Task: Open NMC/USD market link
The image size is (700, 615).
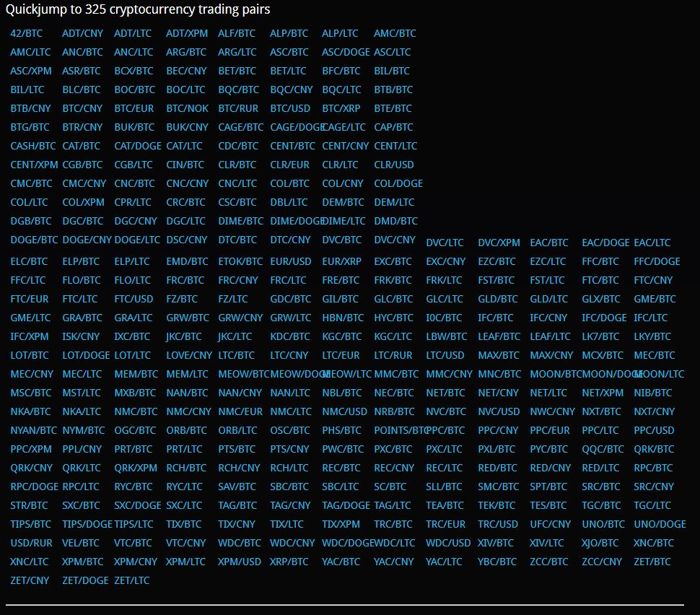Action: pos(344,411)
